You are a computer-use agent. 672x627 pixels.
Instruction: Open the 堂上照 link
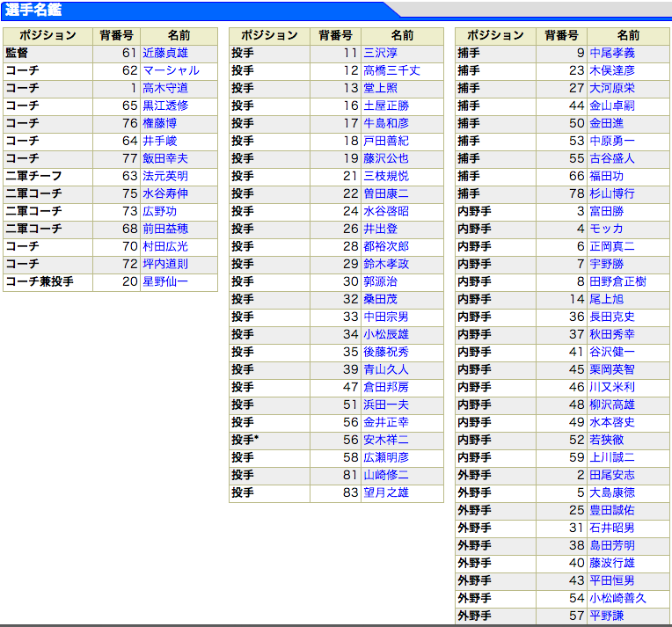(x=381, y=88)
